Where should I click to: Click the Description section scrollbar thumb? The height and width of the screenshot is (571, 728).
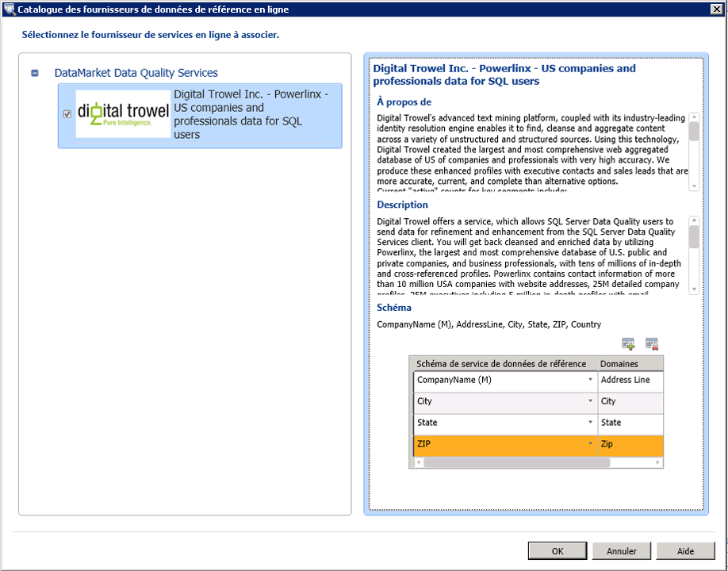pyautogui.click(x=694, y=236)
